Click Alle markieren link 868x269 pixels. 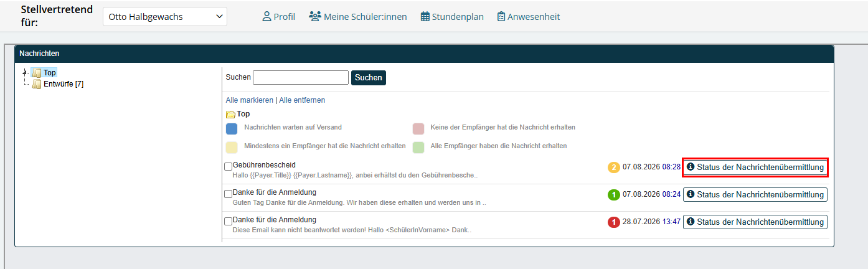(x=249, y=100)
